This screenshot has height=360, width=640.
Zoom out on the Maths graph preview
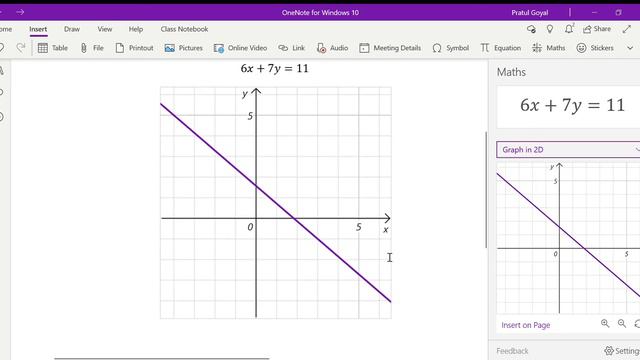tap(622, 324)
